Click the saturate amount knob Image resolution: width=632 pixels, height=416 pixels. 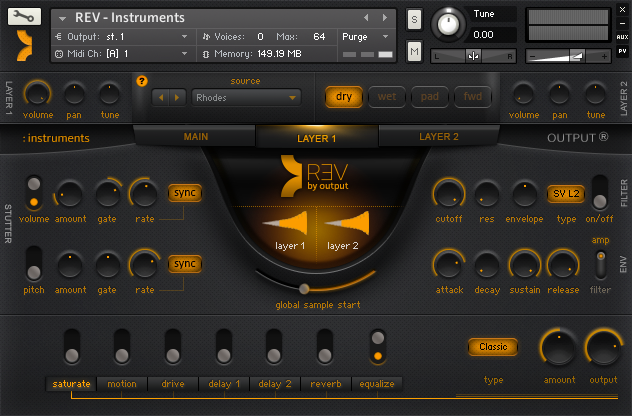coord(559,348)
